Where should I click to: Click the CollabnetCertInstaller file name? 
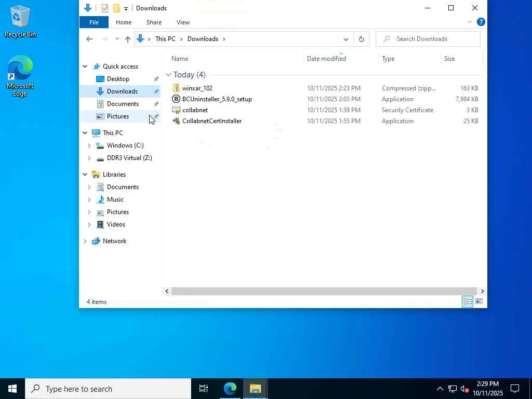point(212,121)
